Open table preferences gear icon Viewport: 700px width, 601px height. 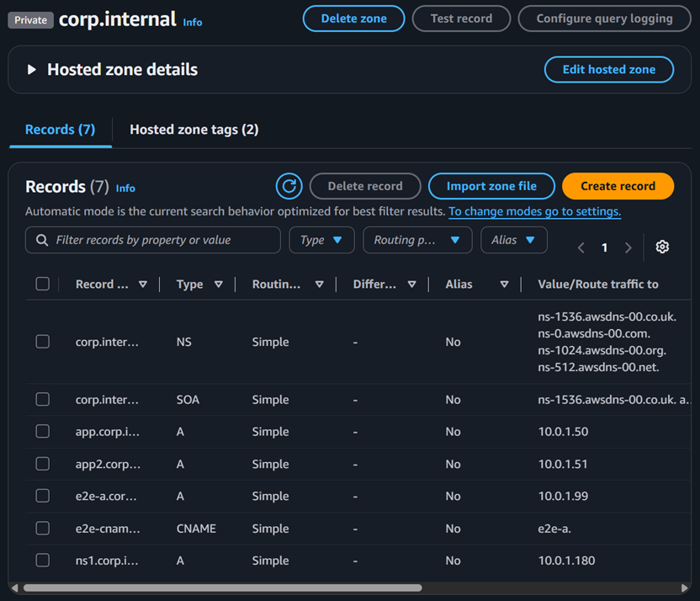(662, 247)
